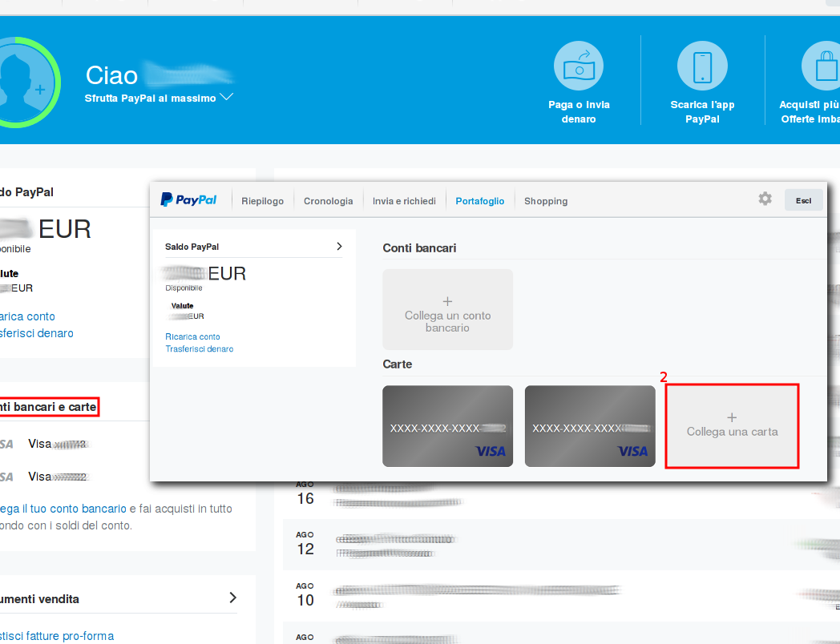Open Gestisci fatture pro-forma link

pos(57,636)
